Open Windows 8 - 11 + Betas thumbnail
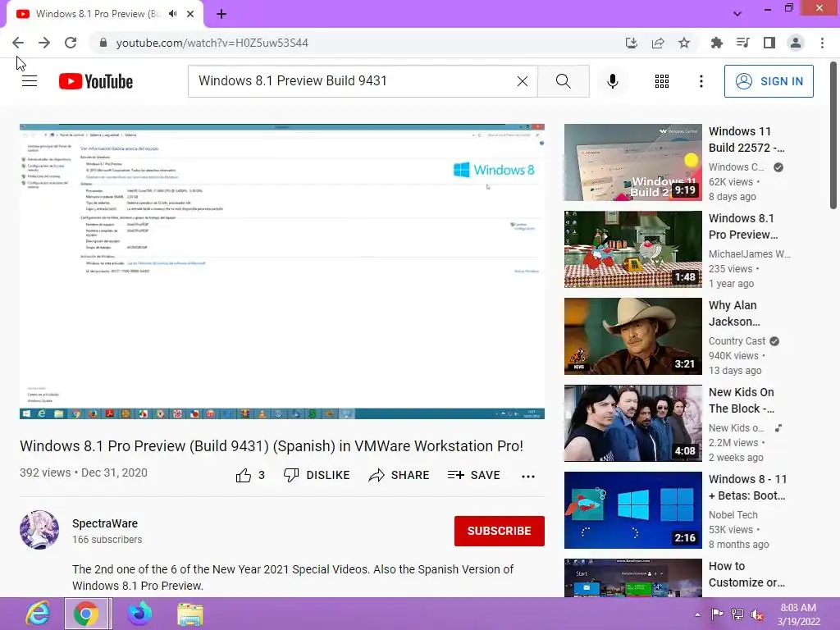This screenshot has height=630, width=840. 632,510
